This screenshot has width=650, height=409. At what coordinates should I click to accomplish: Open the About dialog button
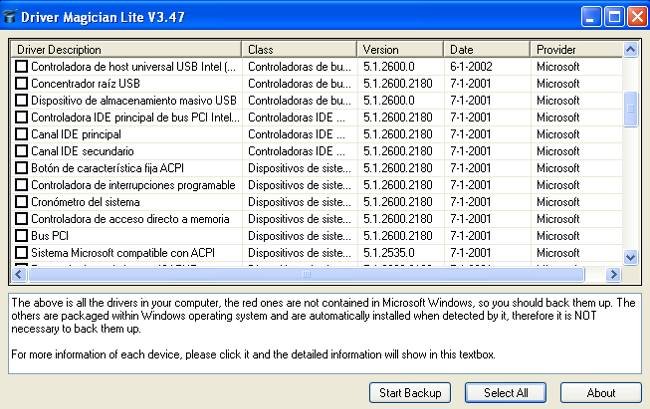coord(601,392)
